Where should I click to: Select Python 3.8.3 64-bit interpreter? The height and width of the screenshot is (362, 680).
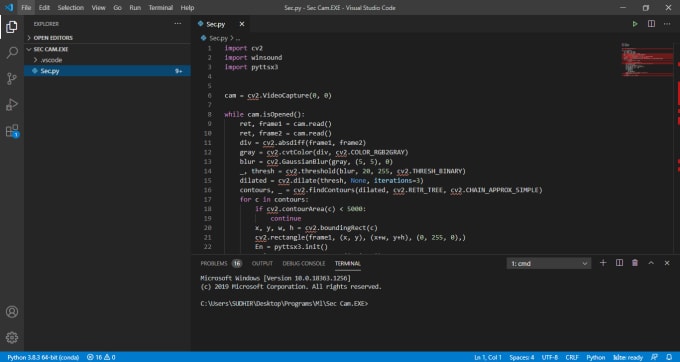43,357
